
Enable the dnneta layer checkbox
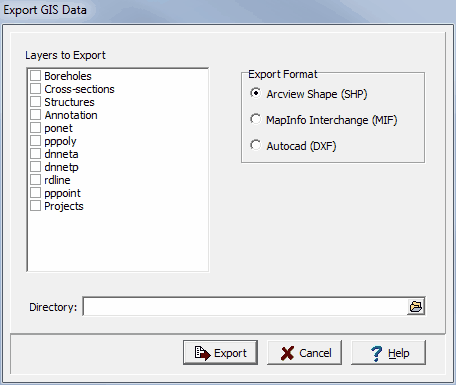point(35,154)
